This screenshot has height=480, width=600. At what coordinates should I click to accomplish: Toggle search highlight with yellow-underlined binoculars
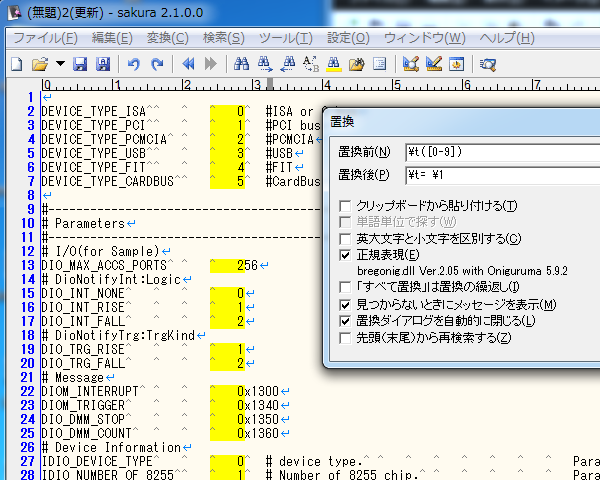point(334,64)
